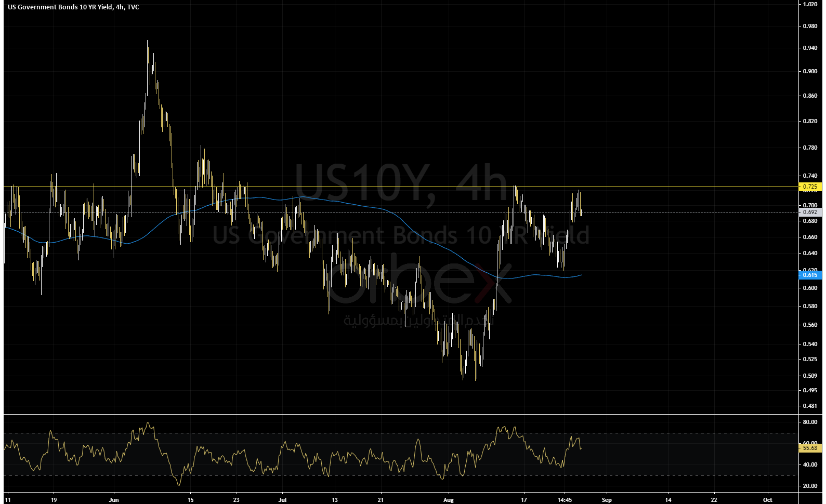
Task: Select the yellow horizontal line at 0.725
Action: [364, 187]
